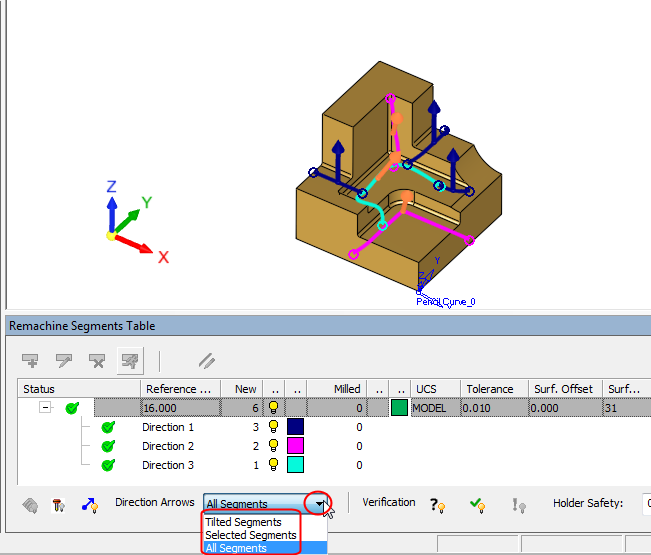Viewport: 651px width, 555px height.
Task: Toggle the lightbulb visibility for Direction 2
Action: [x=273, y=446]
